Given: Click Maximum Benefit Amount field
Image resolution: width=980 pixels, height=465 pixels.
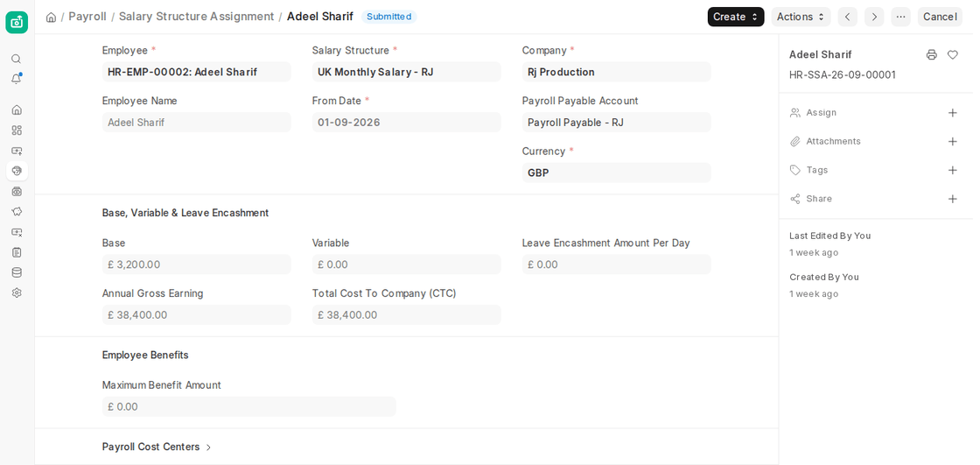Looking at the screenshot, I should coord(248,407).
